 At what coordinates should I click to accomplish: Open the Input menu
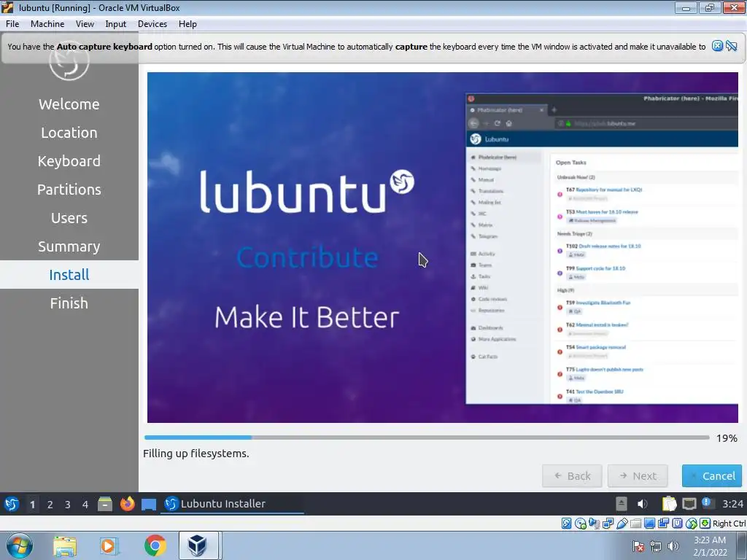(x=116, y=24)
